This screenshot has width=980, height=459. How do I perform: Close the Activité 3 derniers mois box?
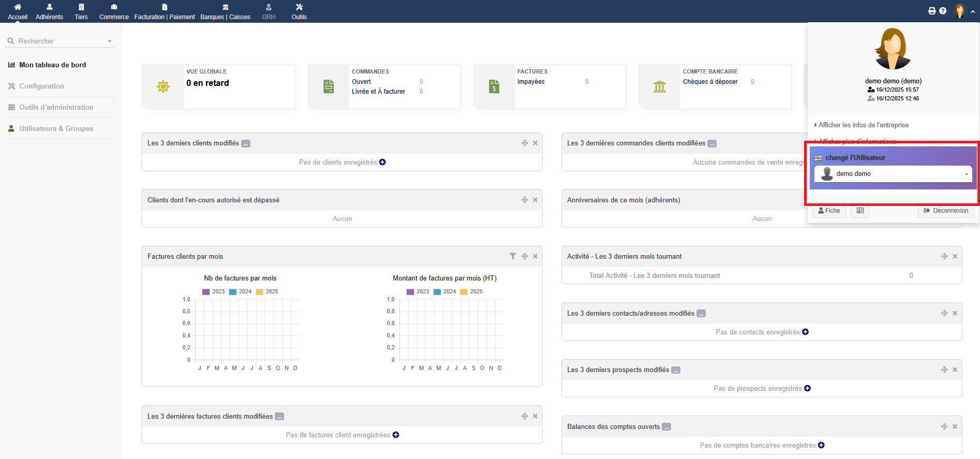[955, 256]
